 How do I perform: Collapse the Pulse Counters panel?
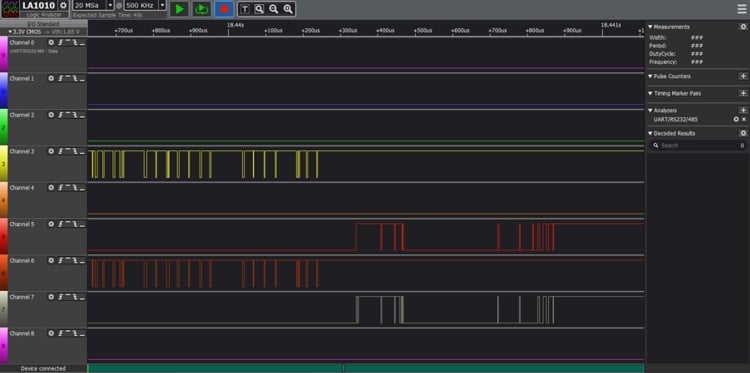[x=651, y=76]
